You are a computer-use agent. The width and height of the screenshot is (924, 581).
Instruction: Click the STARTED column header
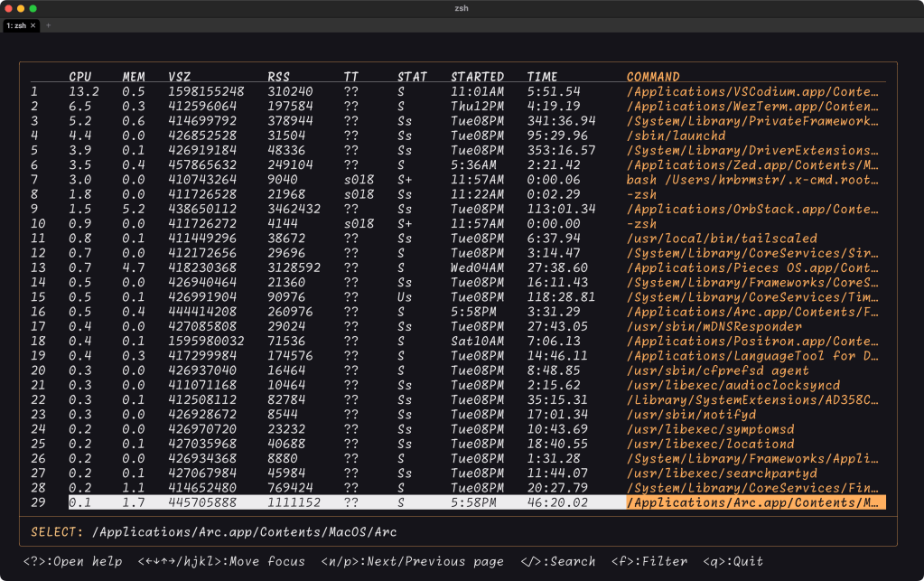[x=477, y=77]
